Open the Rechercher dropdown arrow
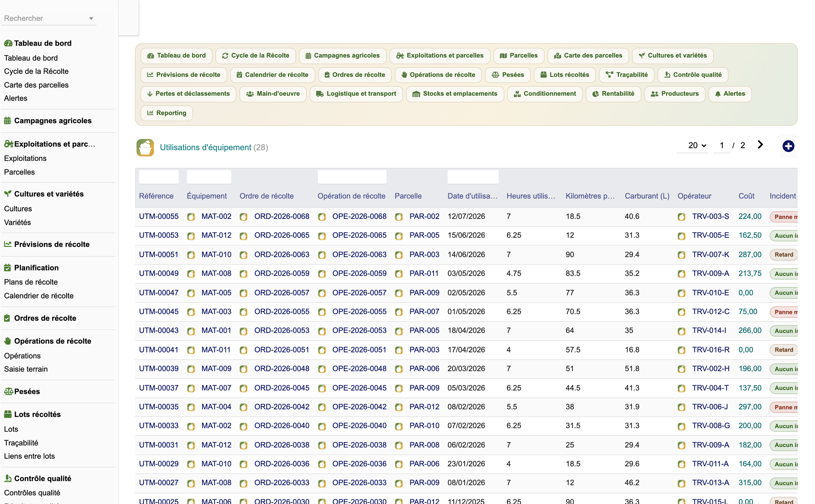 point(91,18)
